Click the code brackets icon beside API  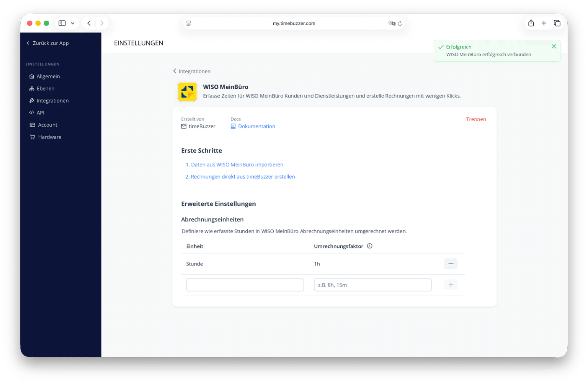32,112
